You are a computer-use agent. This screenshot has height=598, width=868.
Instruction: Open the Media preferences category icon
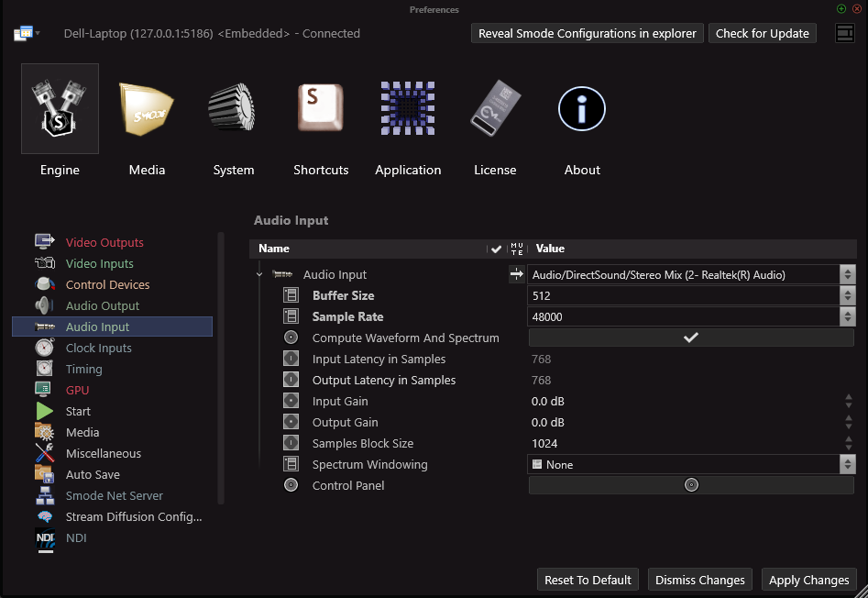pos(147,109)
